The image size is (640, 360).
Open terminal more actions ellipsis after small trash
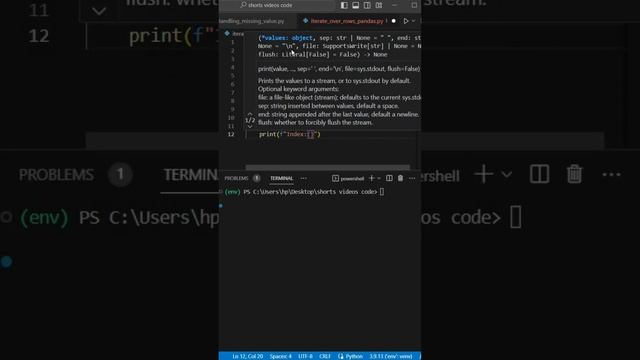pos(412,178)
